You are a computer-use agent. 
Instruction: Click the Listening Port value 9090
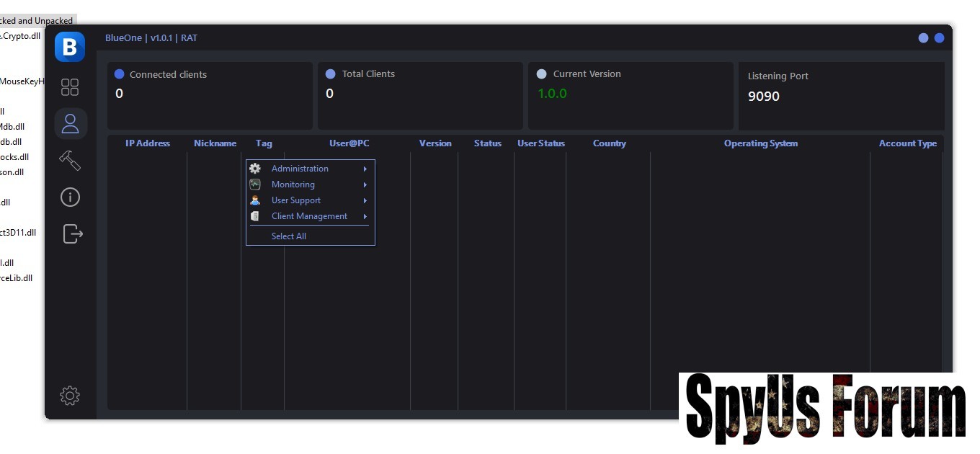pyautogui.click(x=763, y=97)
